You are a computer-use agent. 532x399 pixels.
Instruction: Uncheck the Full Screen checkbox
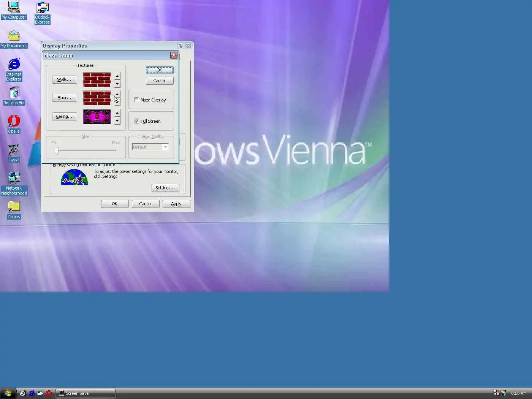[x=136, y=121]
